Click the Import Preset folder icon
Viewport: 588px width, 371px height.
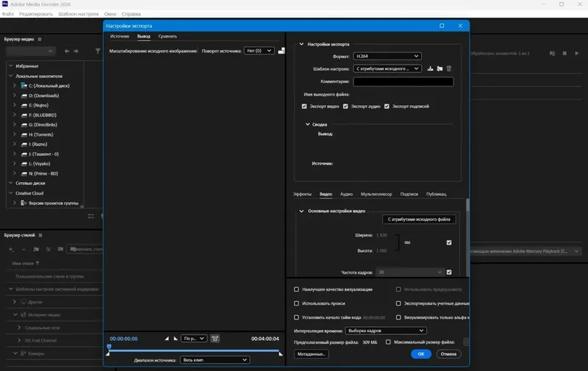click(x=440, y=68)
